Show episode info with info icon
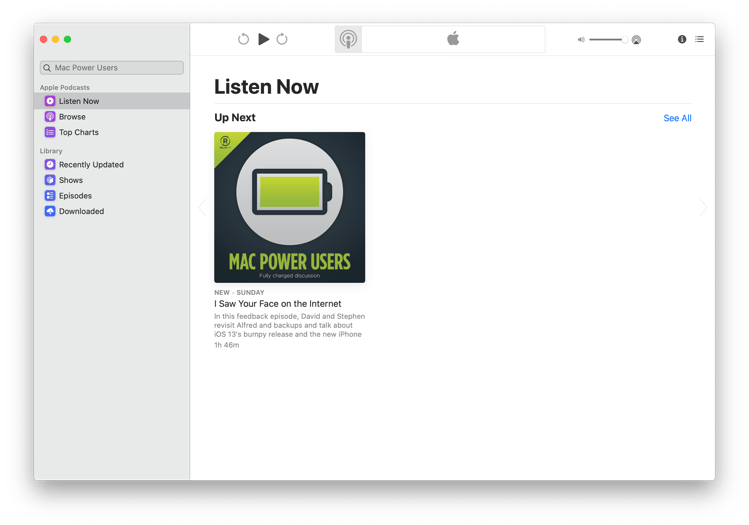 [682, 39]
